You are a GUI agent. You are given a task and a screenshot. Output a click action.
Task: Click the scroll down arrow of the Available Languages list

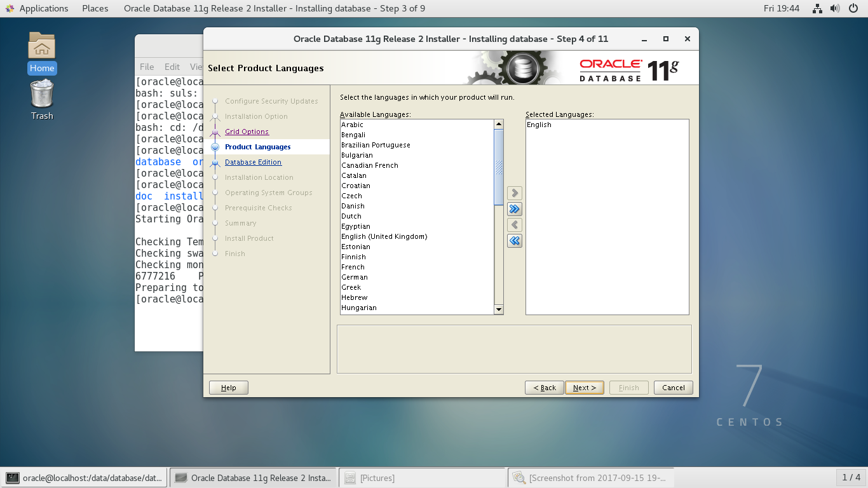coord(499,309)
